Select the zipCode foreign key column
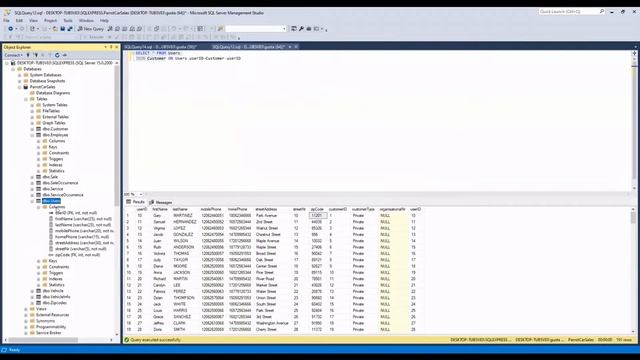The width and height of the screenshot is (640, 360). pos(77,255)
